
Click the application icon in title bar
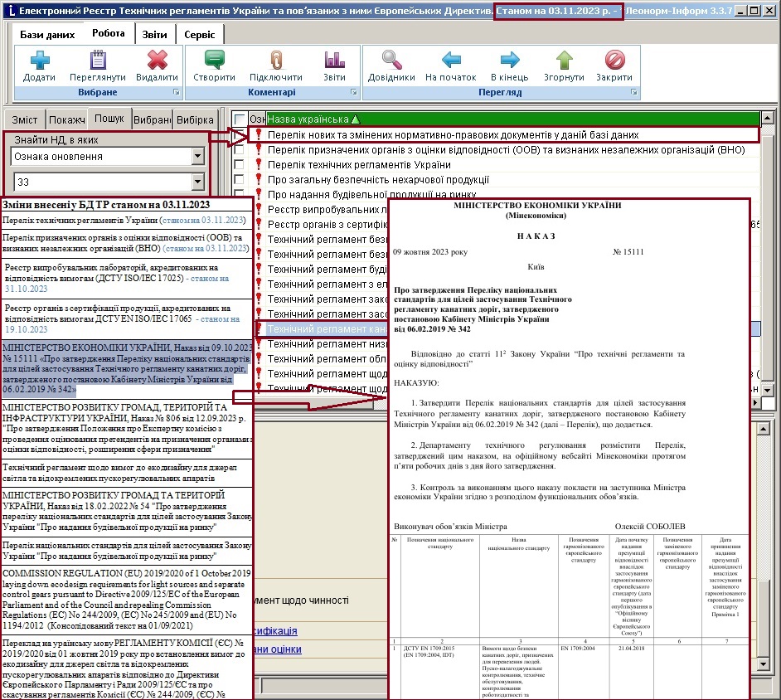(x=11, y=10)
